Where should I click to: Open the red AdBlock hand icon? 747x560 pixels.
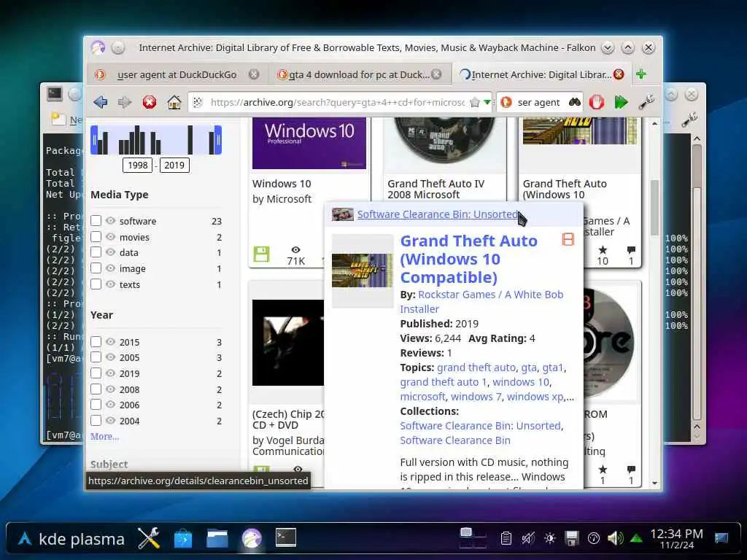[597, 102]
